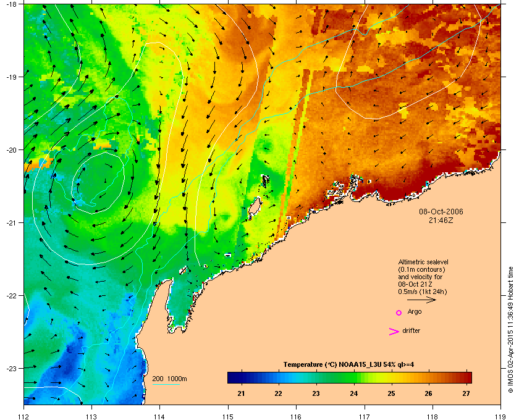Click the latitude axis label -23

point(11,368)
